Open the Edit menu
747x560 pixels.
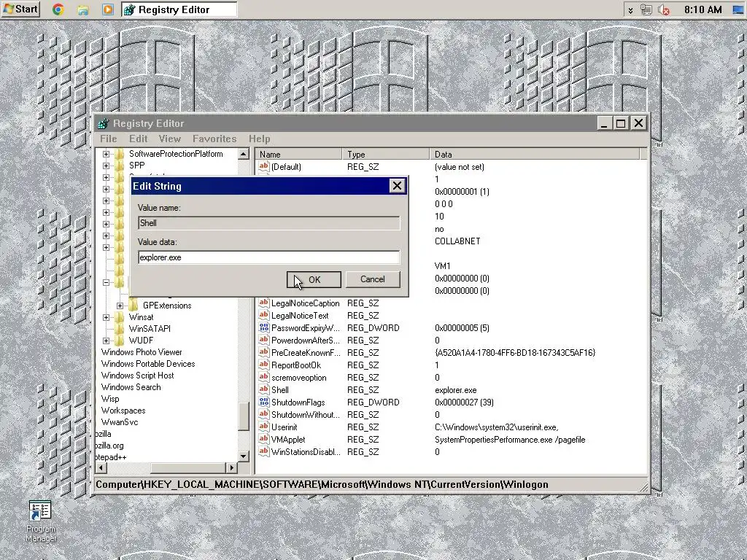(138, 139)
